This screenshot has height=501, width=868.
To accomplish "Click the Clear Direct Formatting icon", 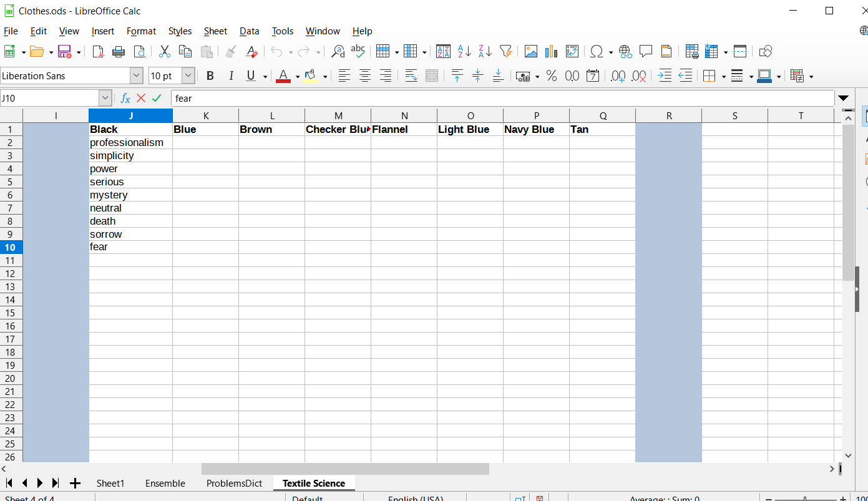I will pyautogui.click(x=251, y=52).
